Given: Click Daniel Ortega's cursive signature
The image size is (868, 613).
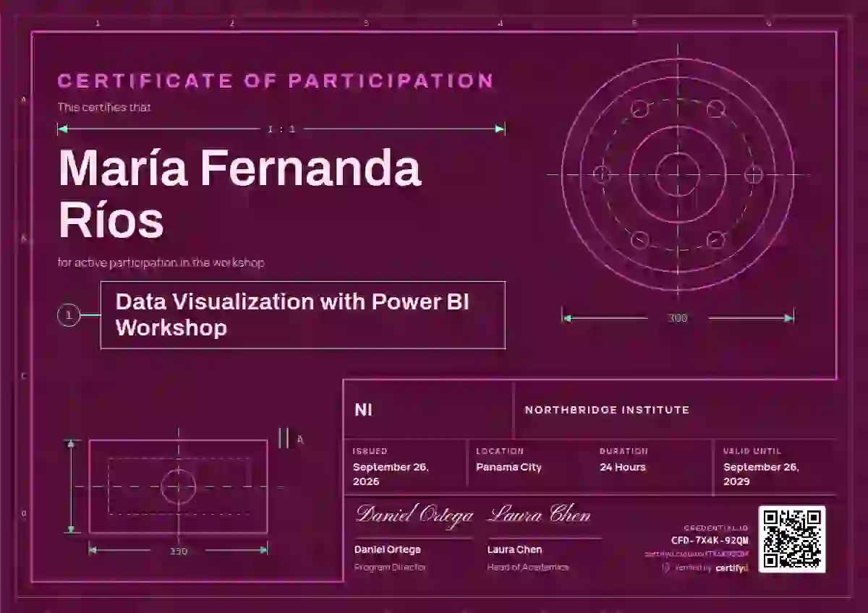Looking at the screenshot, I should (414, 515).
